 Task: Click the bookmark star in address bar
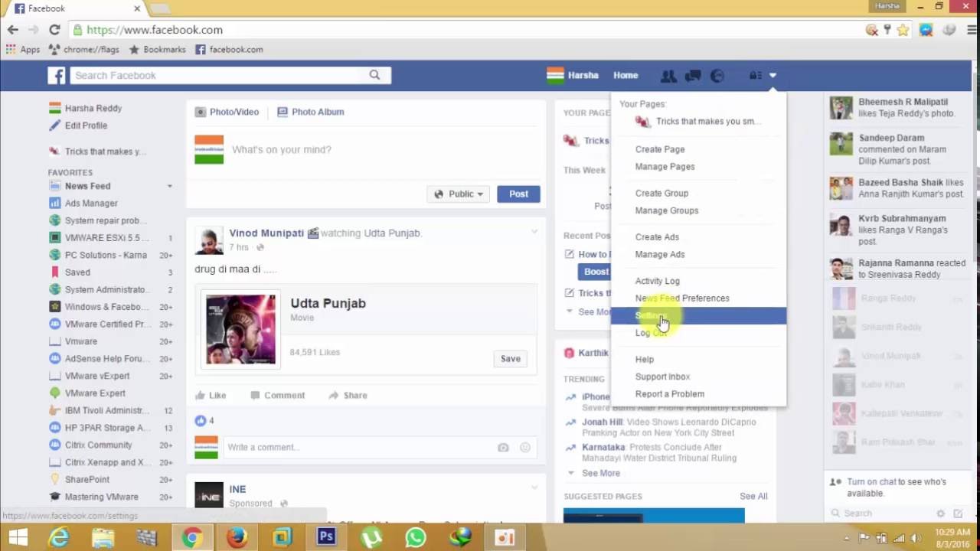point(903,30)
